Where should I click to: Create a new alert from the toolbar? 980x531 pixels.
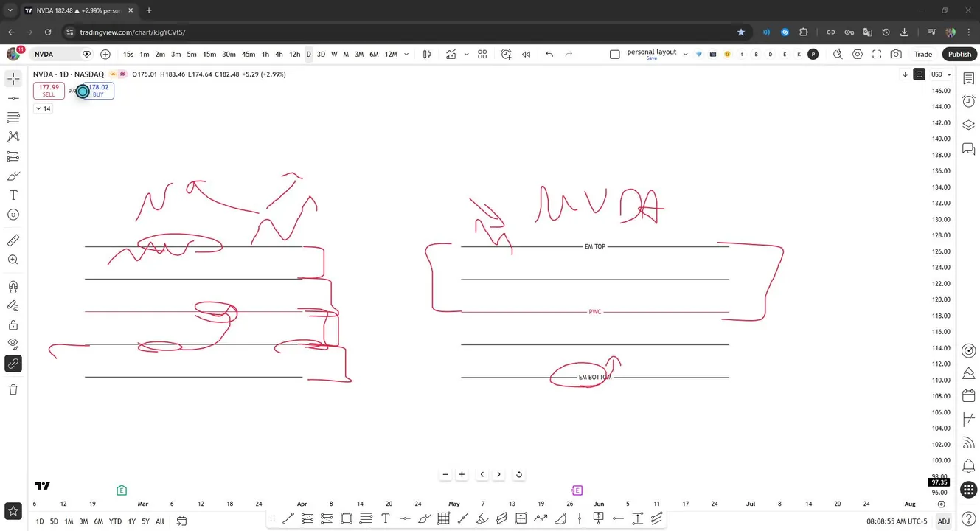pos(506,55)
